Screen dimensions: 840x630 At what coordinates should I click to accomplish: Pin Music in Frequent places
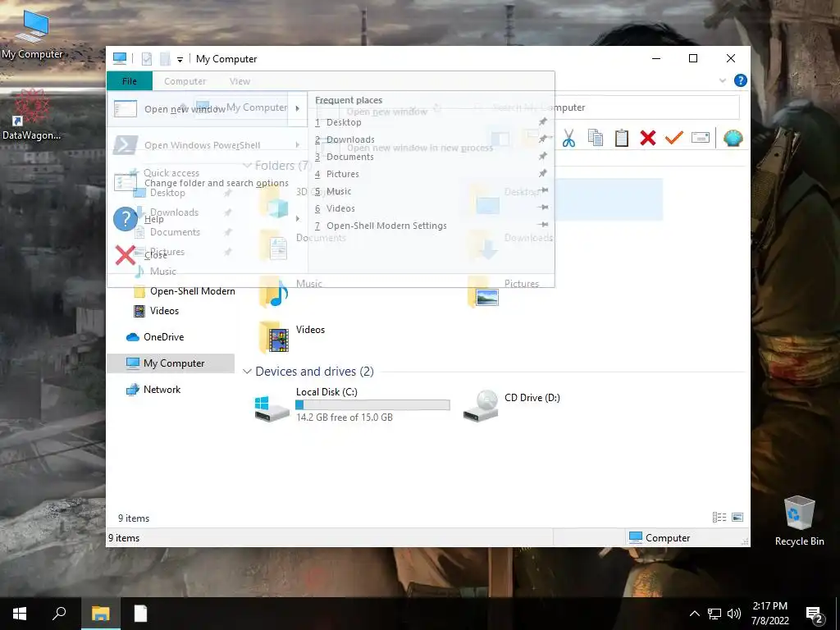click(x=543, y=190)
